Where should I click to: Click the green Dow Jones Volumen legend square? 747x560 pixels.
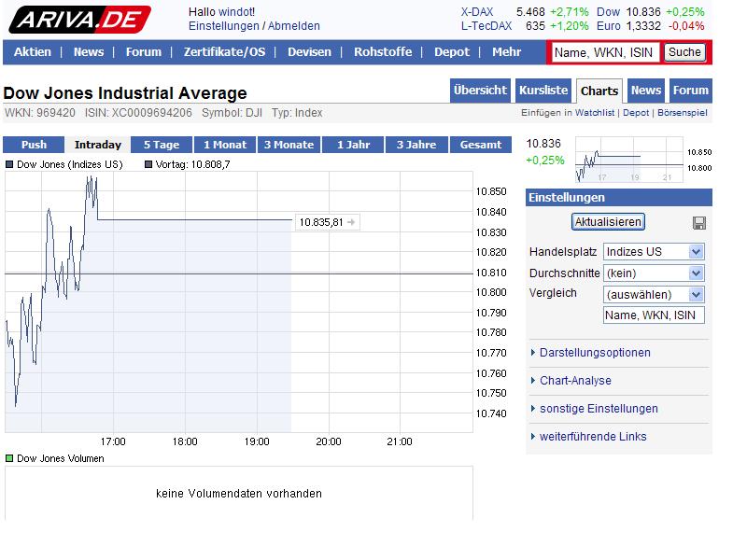[x=9, y=458]
